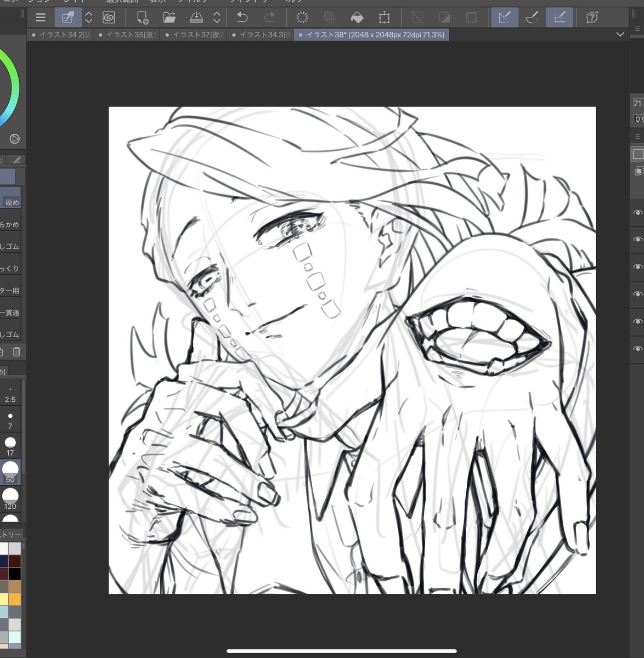644x658 pixels.
Task: Click the Deselect icon
Action: pos(417,18)
